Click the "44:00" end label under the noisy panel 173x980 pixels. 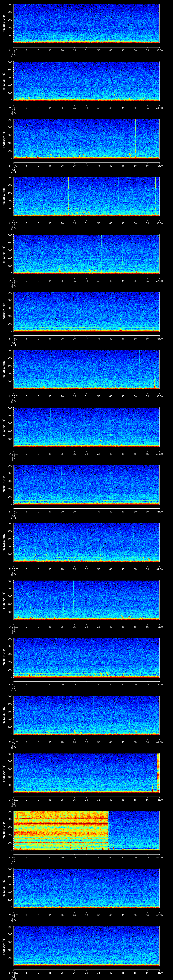click(x=160, y=857)
